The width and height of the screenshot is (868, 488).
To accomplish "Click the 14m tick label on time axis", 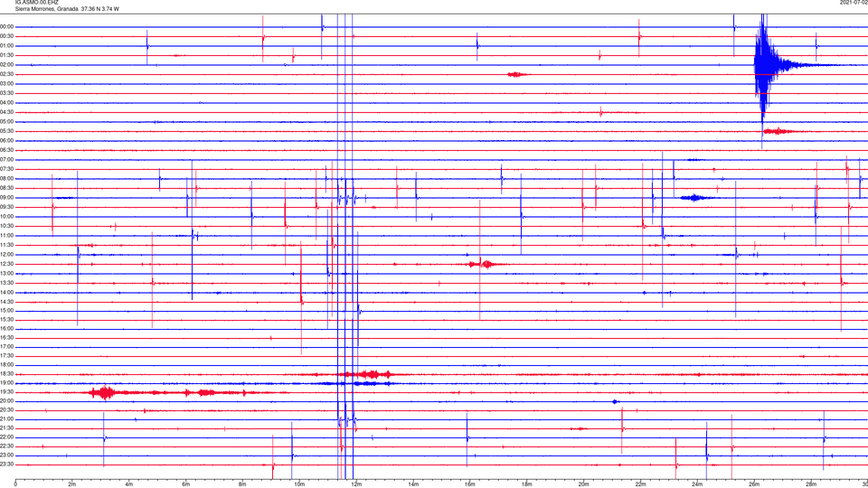I will [413, 484].
